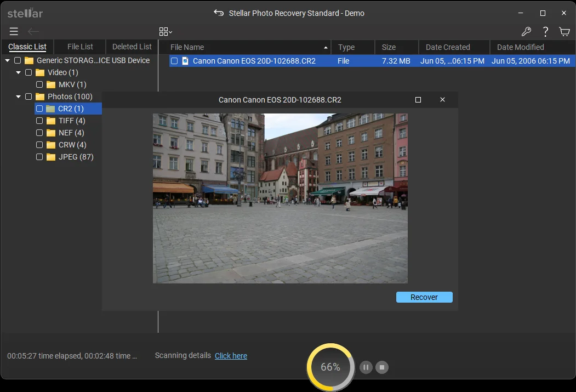The image size is (576, 392).
Task: Click the file name Canon Canon EOS 20D-102688.CR2
Action: (254, 61)
